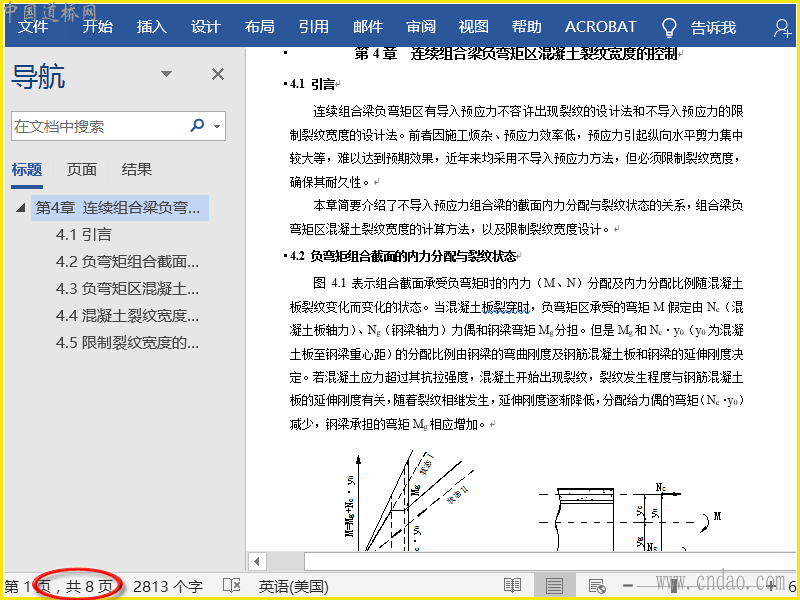This screenshot has height=600, width=800.
Task: Switch to Web Layout view icon
Action: 597,585
